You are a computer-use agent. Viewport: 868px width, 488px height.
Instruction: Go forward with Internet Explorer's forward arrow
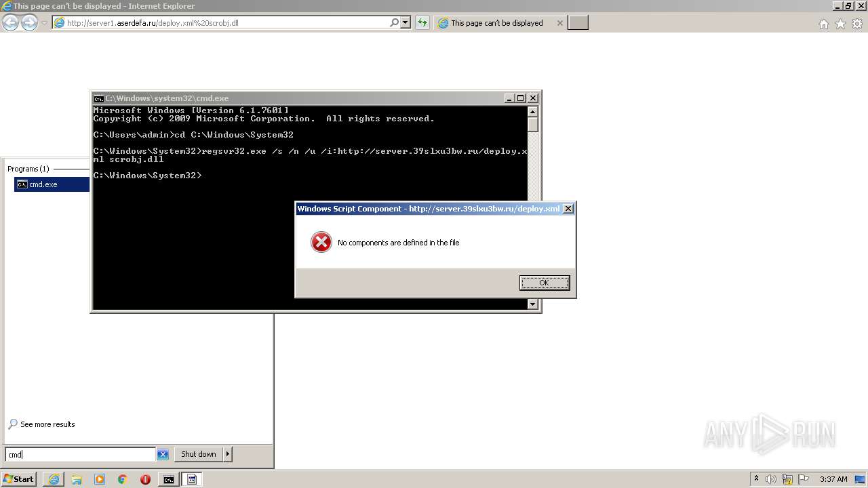pyautogui.click(x=29, y=23)
